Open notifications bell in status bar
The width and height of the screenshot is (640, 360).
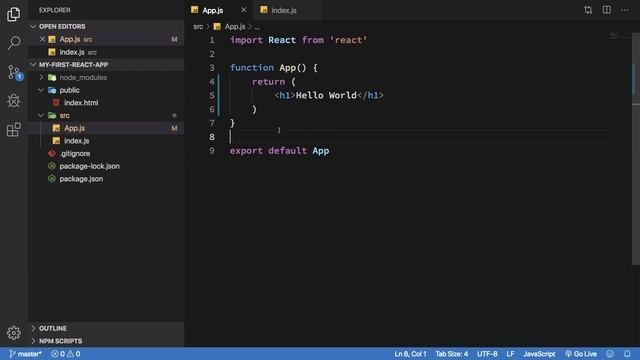(627, 353)
